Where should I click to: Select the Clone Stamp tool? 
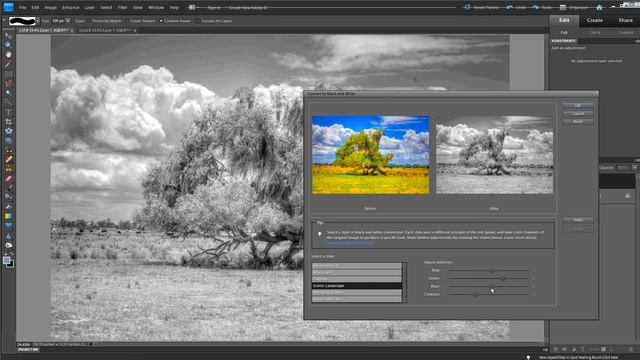(x=8, y=169)
